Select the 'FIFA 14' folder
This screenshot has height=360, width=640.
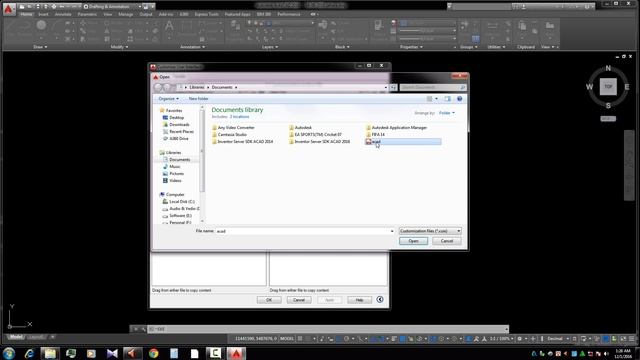coord(376,135)
